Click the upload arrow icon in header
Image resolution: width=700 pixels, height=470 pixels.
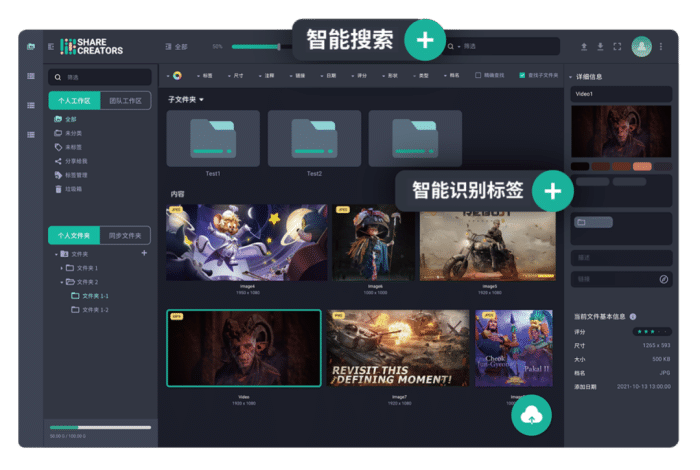[584, 46]
